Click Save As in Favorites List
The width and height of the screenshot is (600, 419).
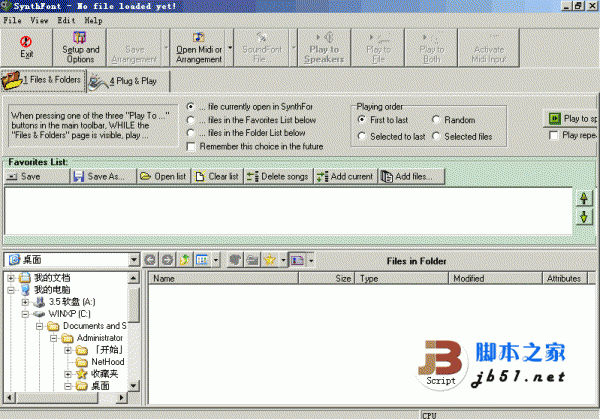pyautogui.click(x=104, y=176)
